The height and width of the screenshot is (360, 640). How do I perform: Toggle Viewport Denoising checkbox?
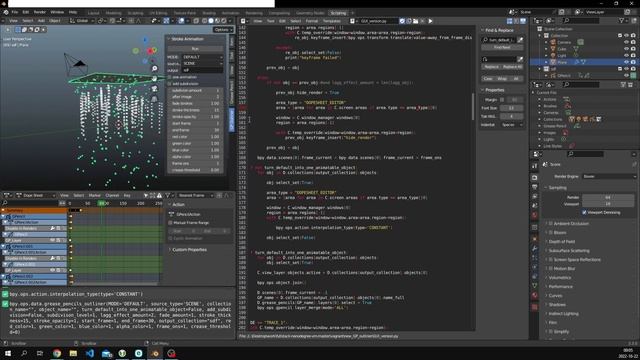coord(584,212)
